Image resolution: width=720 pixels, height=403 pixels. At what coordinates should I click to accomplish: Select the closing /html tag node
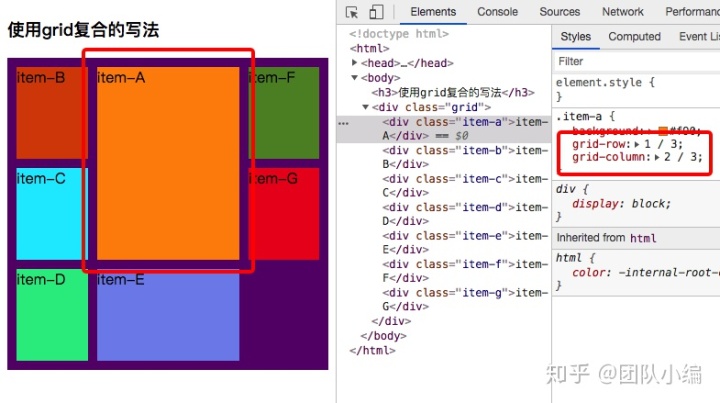click(372, 350)
